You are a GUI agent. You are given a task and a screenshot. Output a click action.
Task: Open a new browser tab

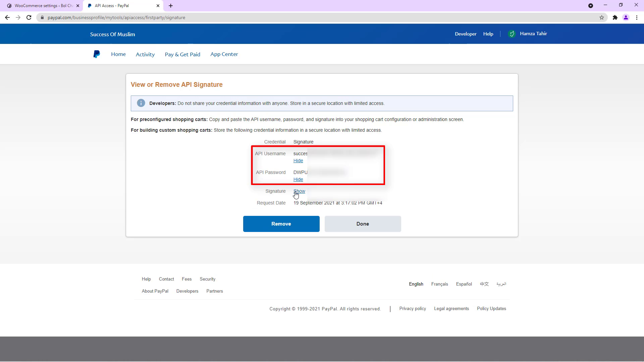pyautogui.click(x=171, y=6)
